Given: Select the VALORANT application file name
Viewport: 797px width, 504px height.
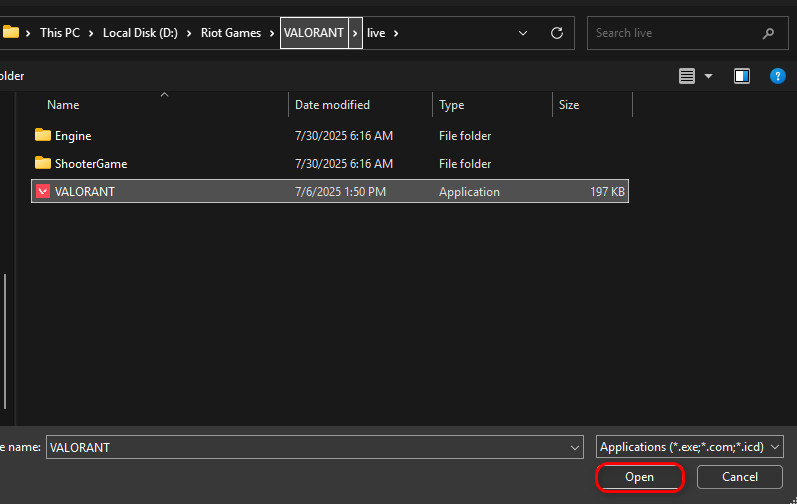Looking at the screenshot, I should (x=85, y=192).
